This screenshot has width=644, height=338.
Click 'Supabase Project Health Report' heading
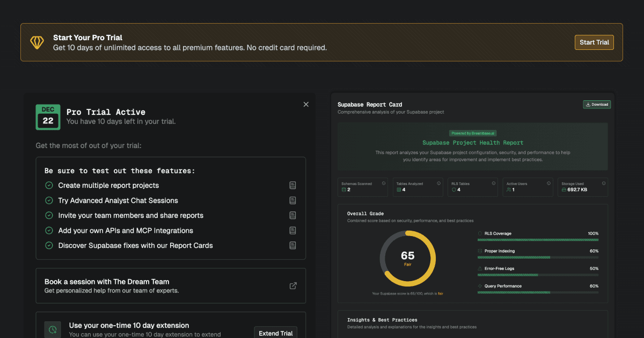(x=473, y=143)
